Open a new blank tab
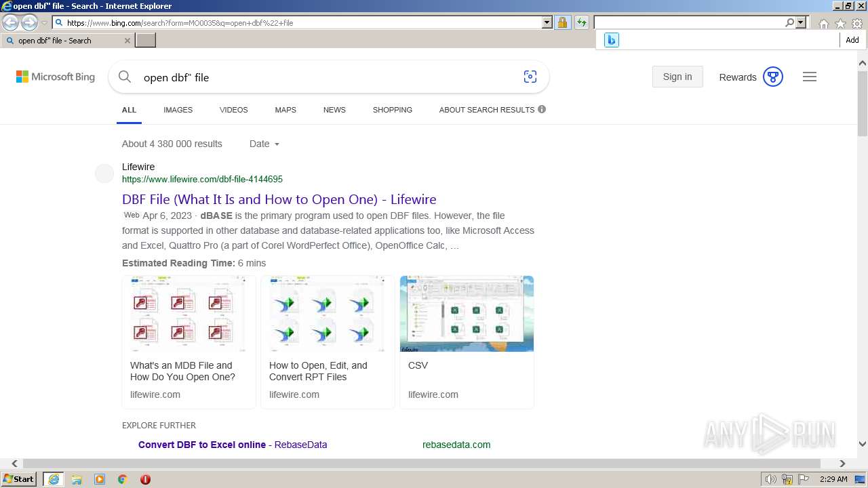The width and height of the screenshot is (868, 488). 146,41
